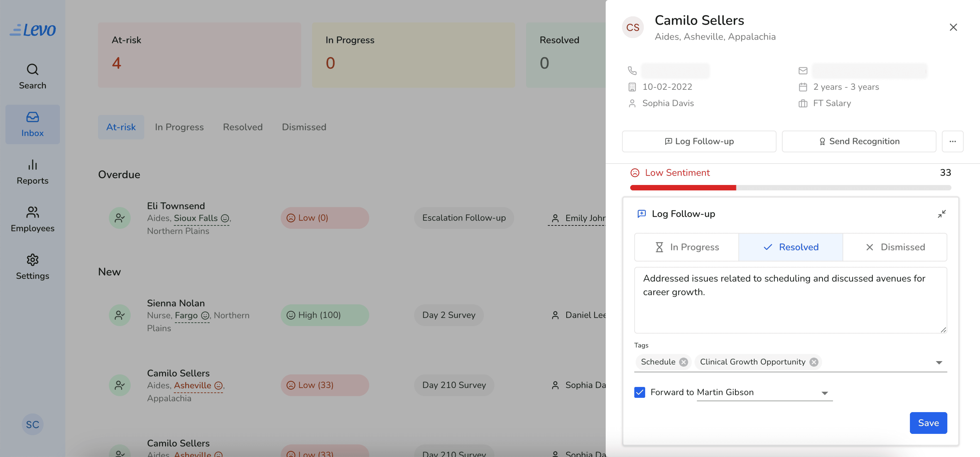Open the three-dots more actions menu
This screenshot has height=457, width=980.
tap(952, 141)
